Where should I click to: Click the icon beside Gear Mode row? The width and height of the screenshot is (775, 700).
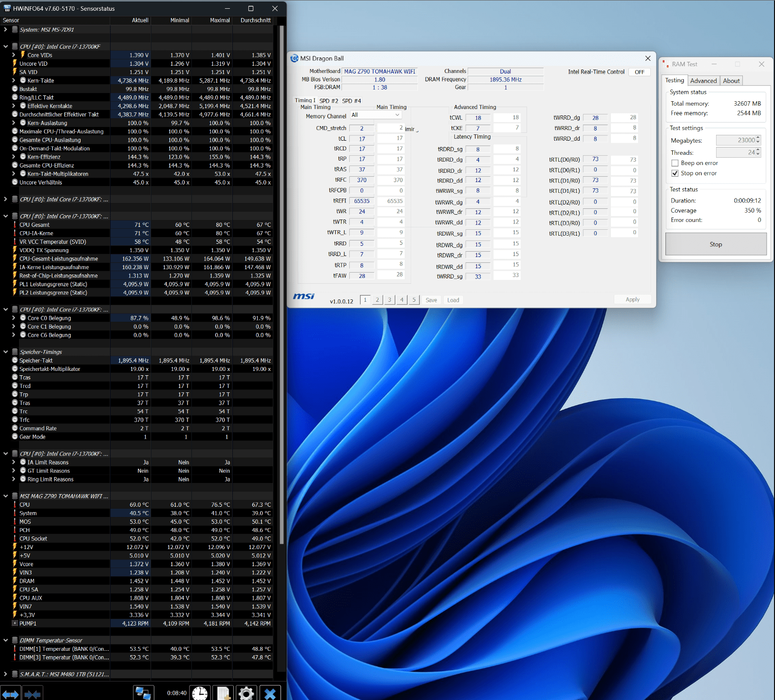click(15, 437)
